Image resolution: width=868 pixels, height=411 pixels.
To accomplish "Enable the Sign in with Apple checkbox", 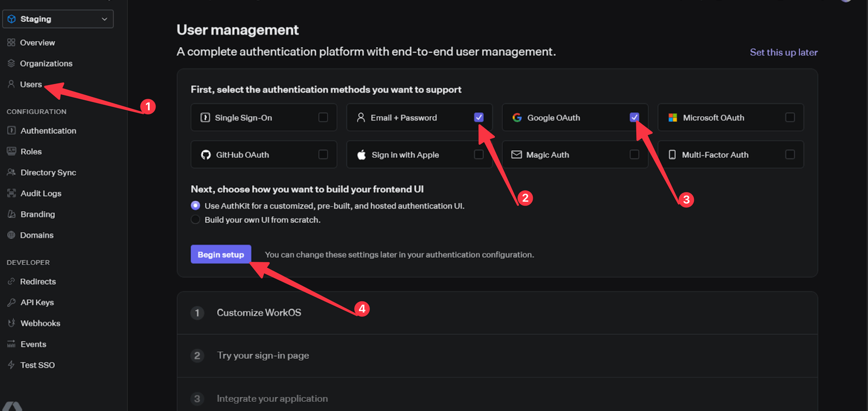I will (479, 155).
